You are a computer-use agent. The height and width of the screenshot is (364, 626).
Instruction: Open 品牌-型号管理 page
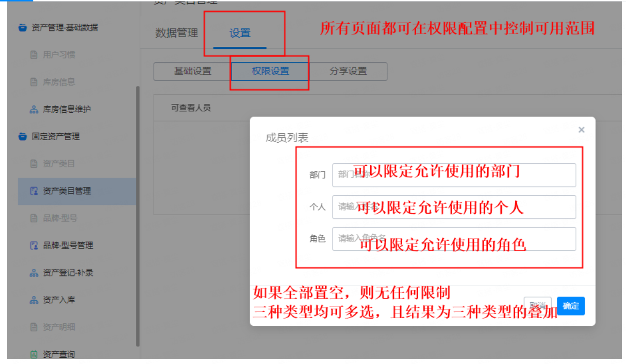pyautogui.click(x=68, y=246)
